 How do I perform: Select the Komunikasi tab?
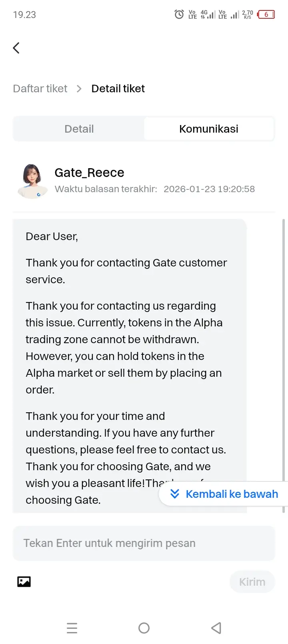pyautogui.click(x=208, y=129)
